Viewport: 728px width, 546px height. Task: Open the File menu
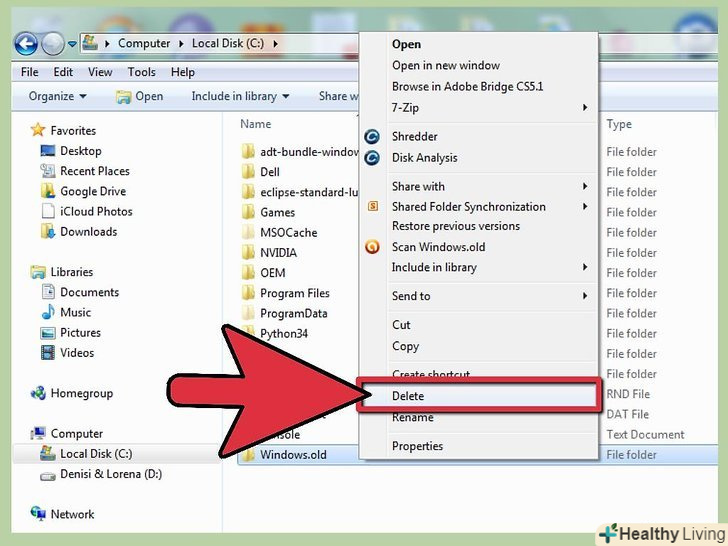(x=30, y=72)
